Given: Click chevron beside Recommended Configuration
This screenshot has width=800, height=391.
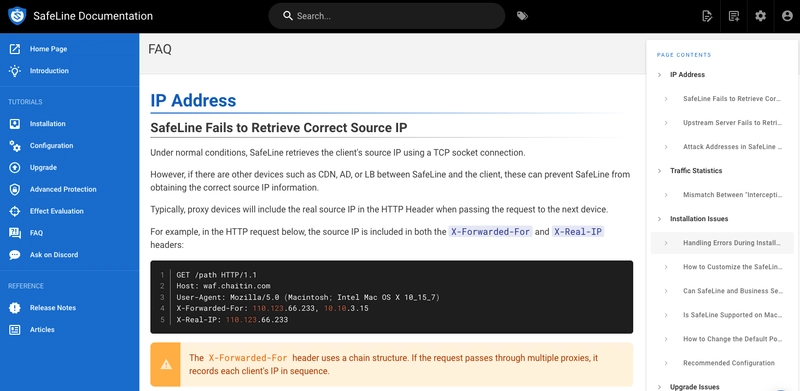Looking at the screenshot, I should (666, 363).
